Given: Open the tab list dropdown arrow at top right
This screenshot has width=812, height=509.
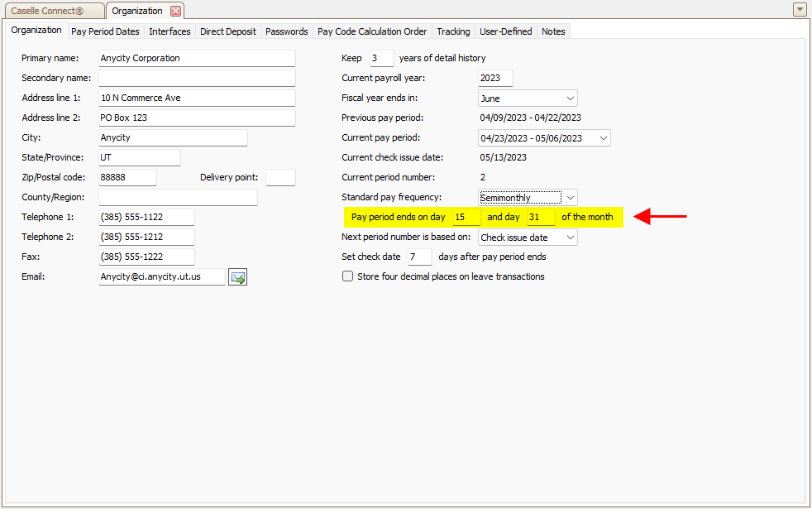Looking at the screenshot, I should coord(800,9).
